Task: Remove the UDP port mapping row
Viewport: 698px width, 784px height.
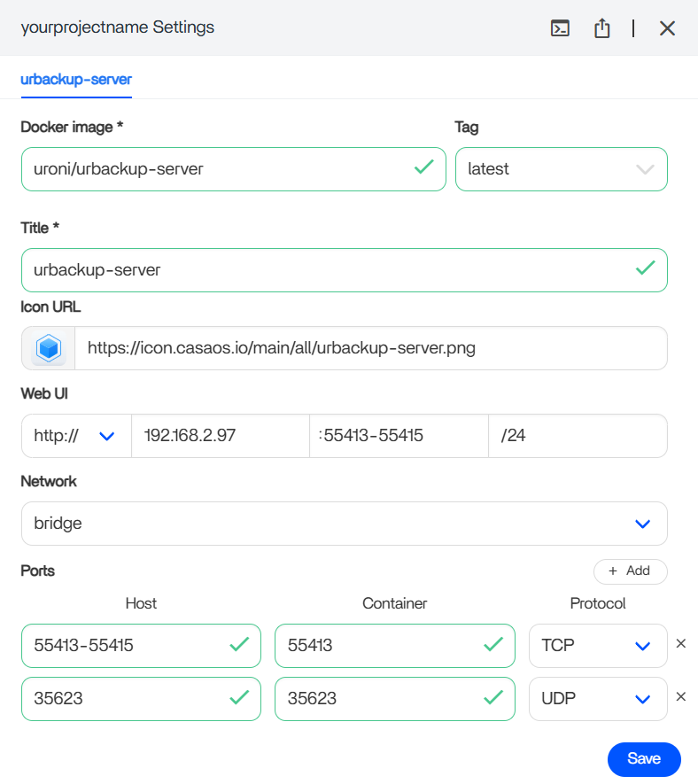Action: [x=680, y=697]
